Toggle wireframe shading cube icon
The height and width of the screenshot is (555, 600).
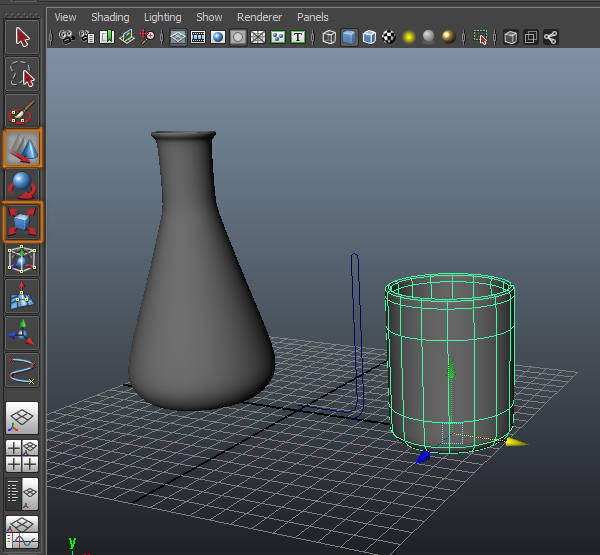329,38
